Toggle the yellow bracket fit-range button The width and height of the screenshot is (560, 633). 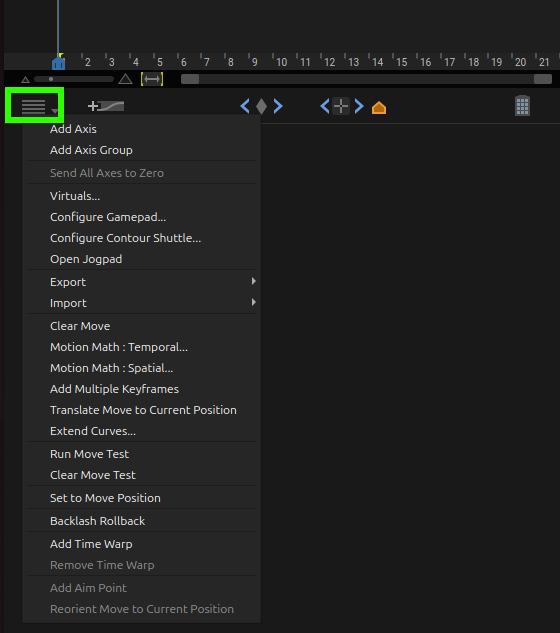(152, 79)
